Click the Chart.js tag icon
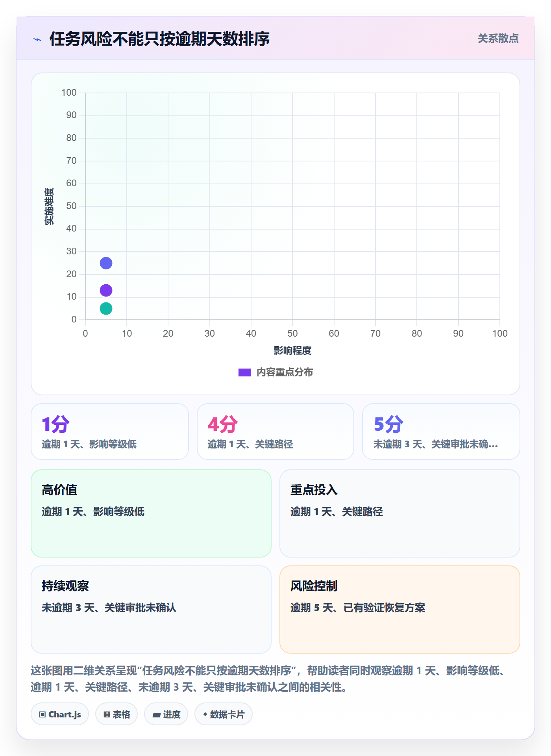This screenshot has height=756, width=551. coord(43,714)
